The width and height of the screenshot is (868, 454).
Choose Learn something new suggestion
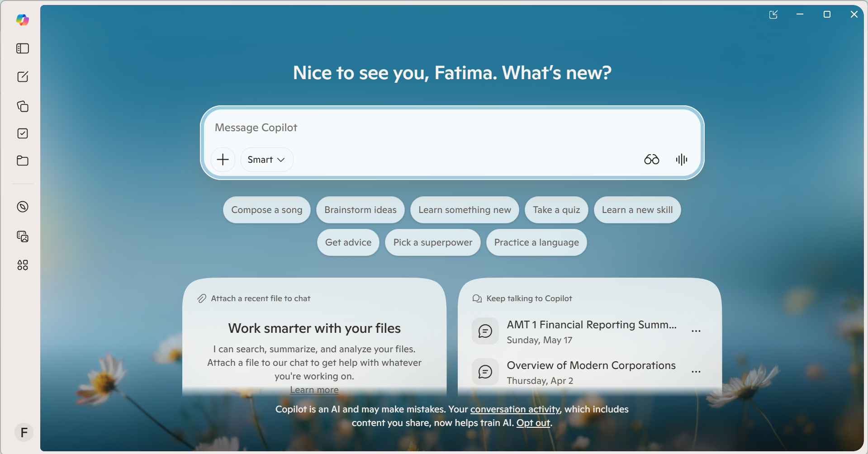point(465,210)
